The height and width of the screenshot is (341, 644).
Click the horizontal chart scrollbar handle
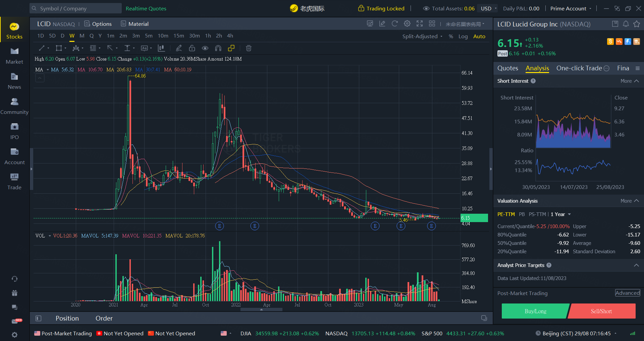click(261, 310)
